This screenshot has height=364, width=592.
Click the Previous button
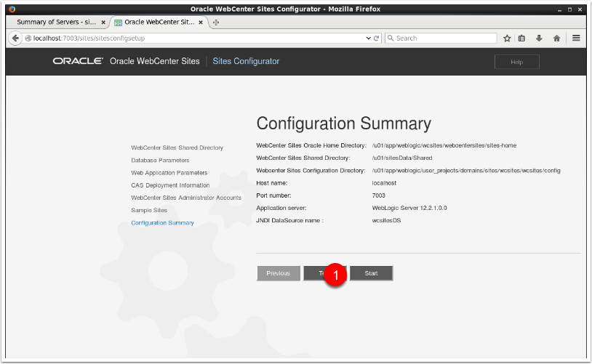[278, 273]
